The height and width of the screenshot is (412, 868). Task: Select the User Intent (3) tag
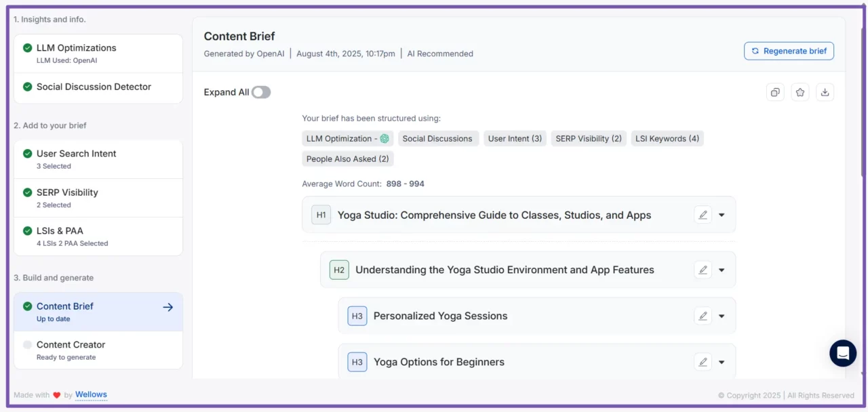[x=515, y=138]
